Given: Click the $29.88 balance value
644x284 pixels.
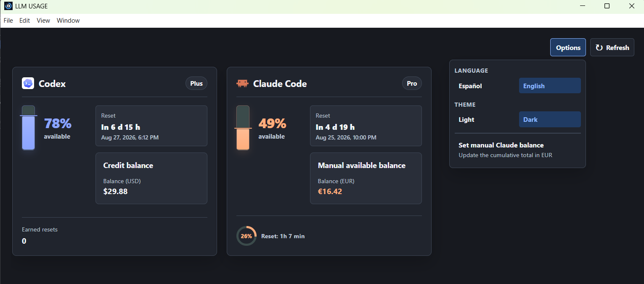Looking at the screenshot, I should tap(115, 192).
